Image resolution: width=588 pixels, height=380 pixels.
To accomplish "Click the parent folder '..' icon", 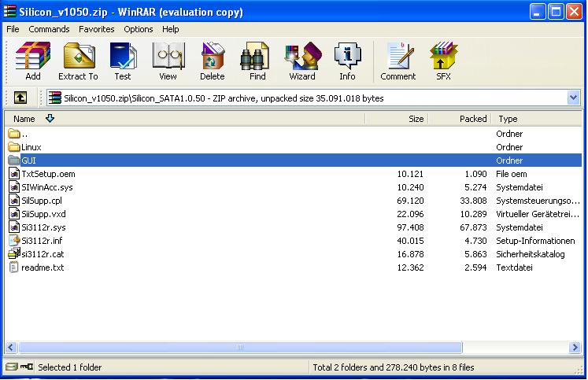I will coord(14,134).
